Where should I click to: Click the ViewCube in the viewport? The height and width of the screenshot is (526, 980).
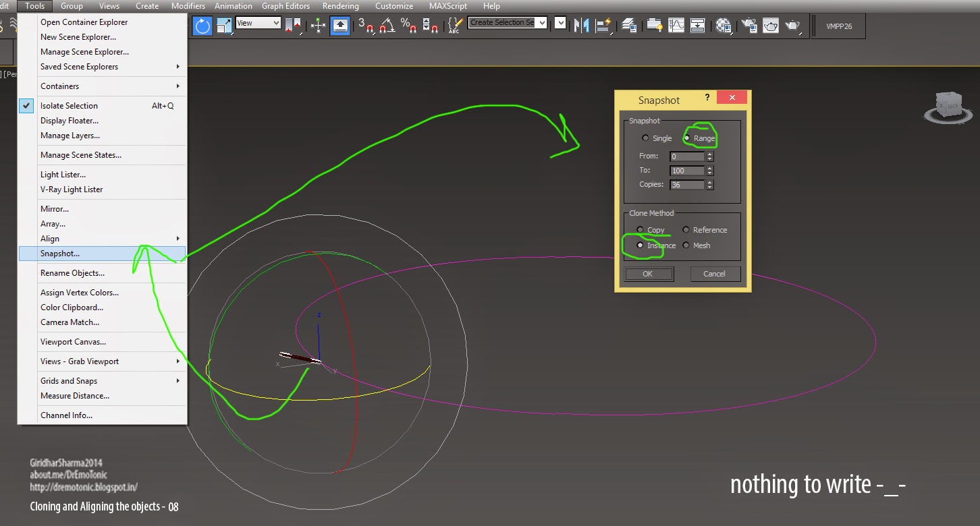(x=950, y=108)
